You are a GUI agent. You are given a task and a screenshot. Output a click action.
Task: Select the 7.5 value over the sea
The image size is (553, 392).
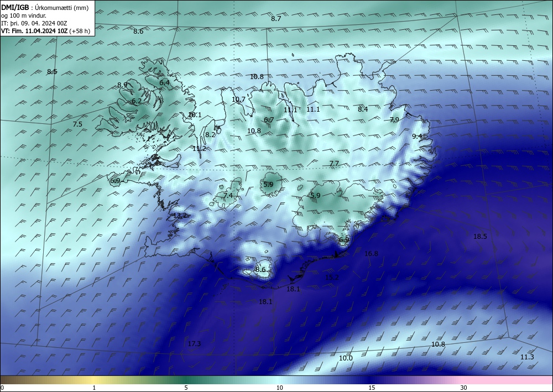77,124
